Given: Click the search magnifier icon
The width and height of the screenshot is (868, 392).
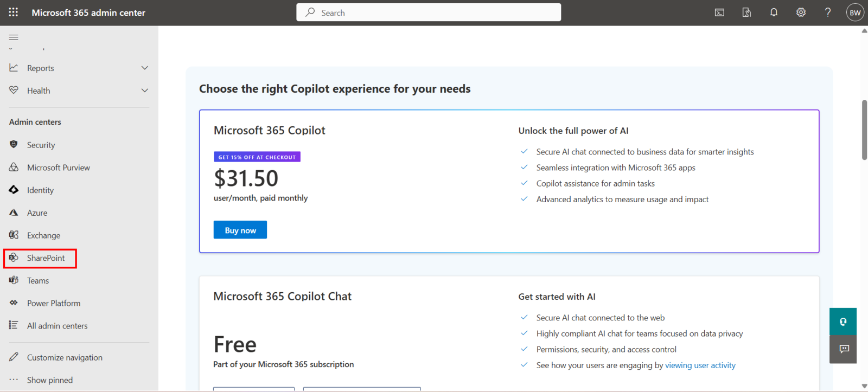Looking at the screenshot, I should click(310, 12).
